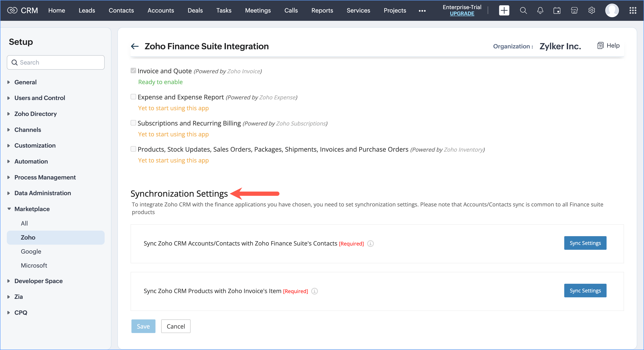Enable Expense and Expense Report checkbox
The width and height of the screenshot is (644, 350).
(x=133, y=97)
